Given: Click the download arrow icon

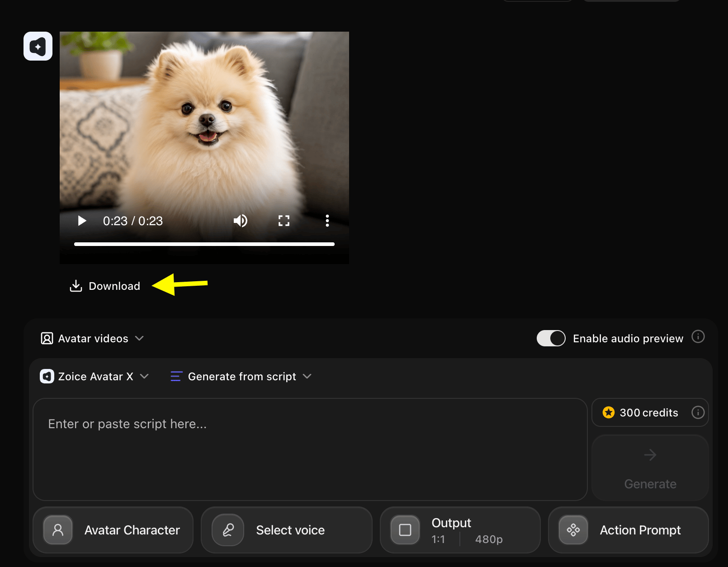Looking at the screenshot, I should point(76,286).
